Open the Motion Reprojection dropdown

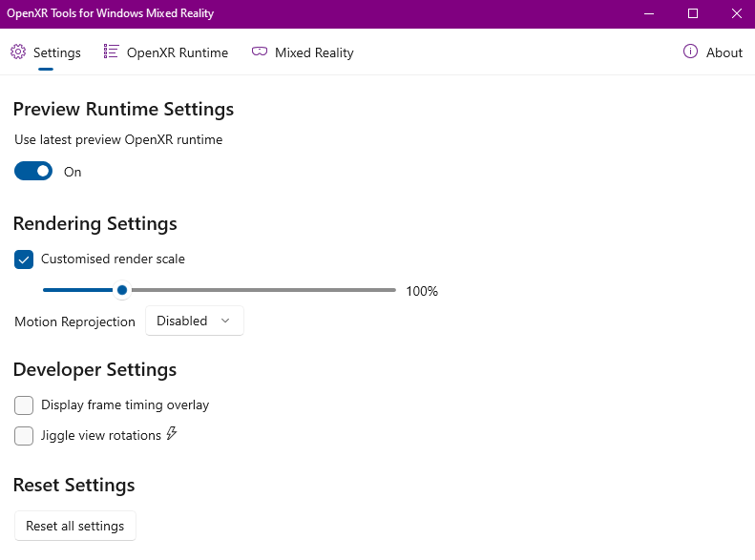(195, 321)
